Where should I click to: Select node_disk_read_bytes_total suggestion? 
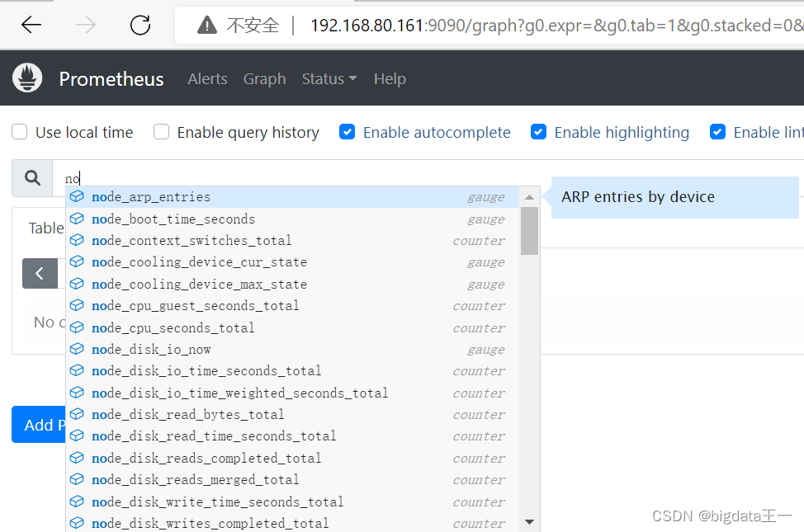tap(292, 414)
